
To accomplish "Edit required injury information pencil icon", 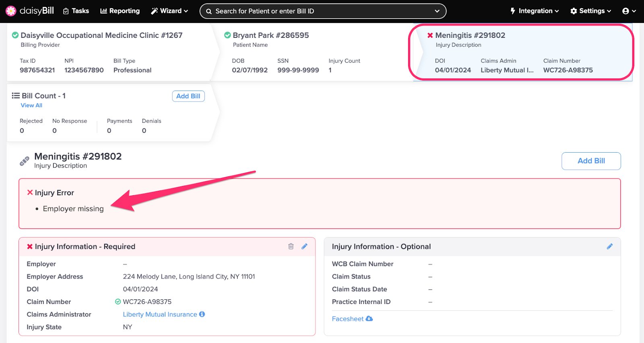I will (x=304, y=246).
